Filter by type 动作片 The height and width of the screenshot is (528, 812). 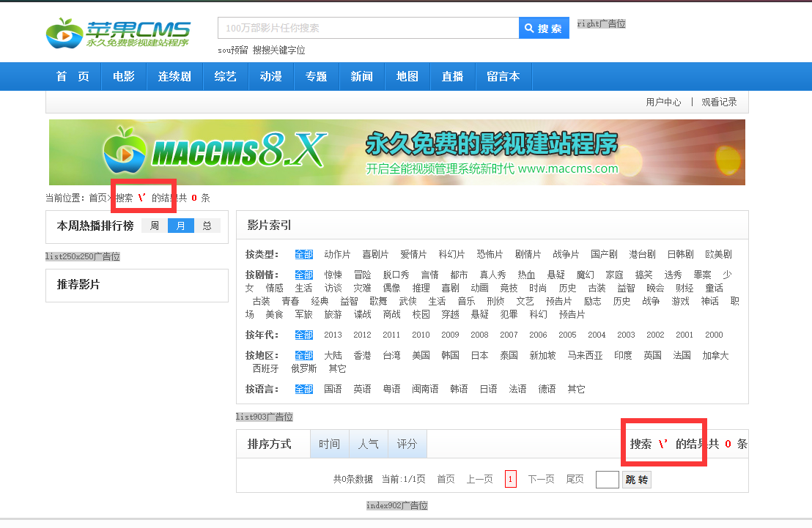pyautogui.click(x=337, y=254)
